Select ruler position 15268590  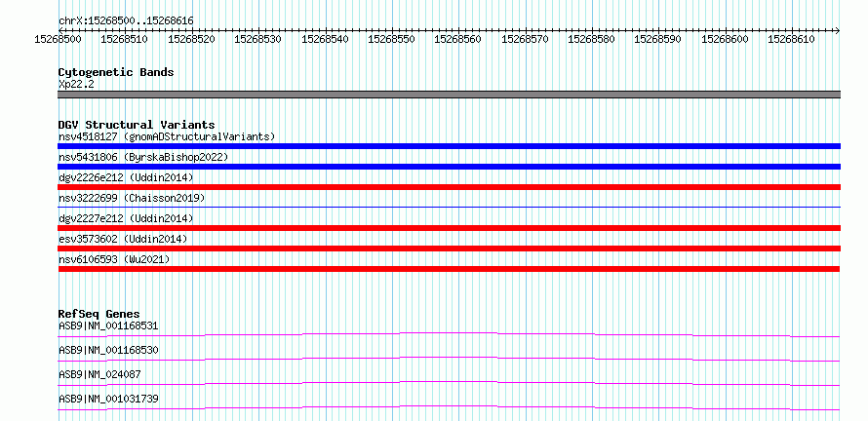click(x=658, y=39)
